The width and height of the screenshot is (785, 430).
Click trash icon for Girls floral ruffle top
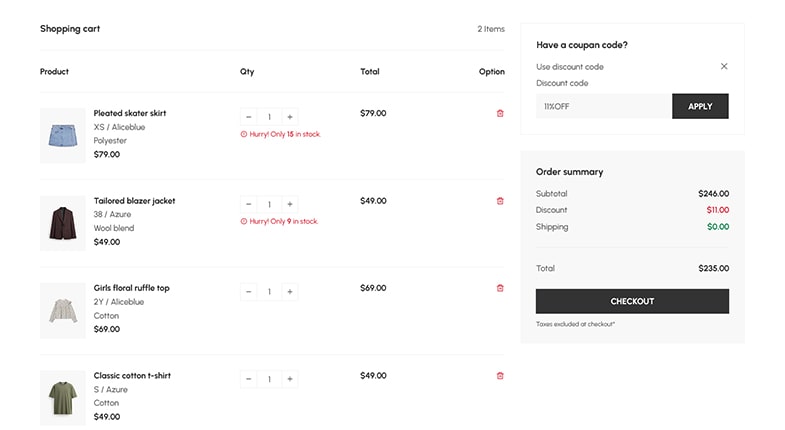click(x=500, y=288)
